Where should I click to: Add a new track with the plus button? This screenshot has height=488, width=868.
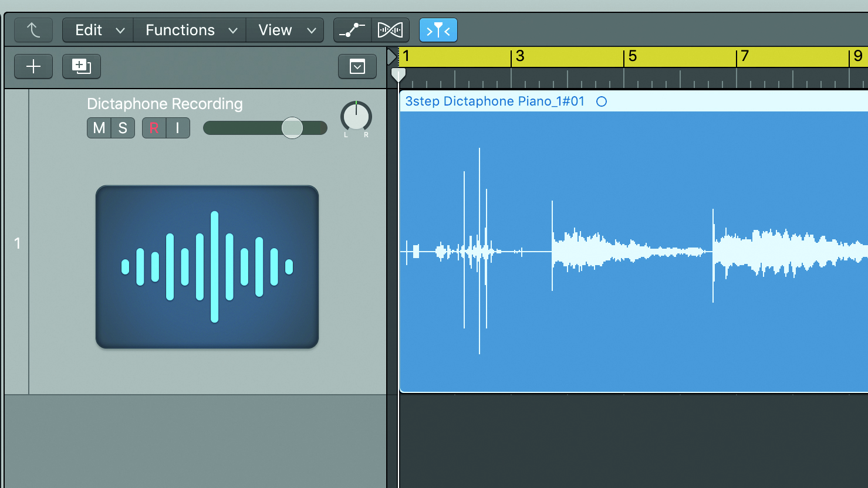[x=33, y=66]
